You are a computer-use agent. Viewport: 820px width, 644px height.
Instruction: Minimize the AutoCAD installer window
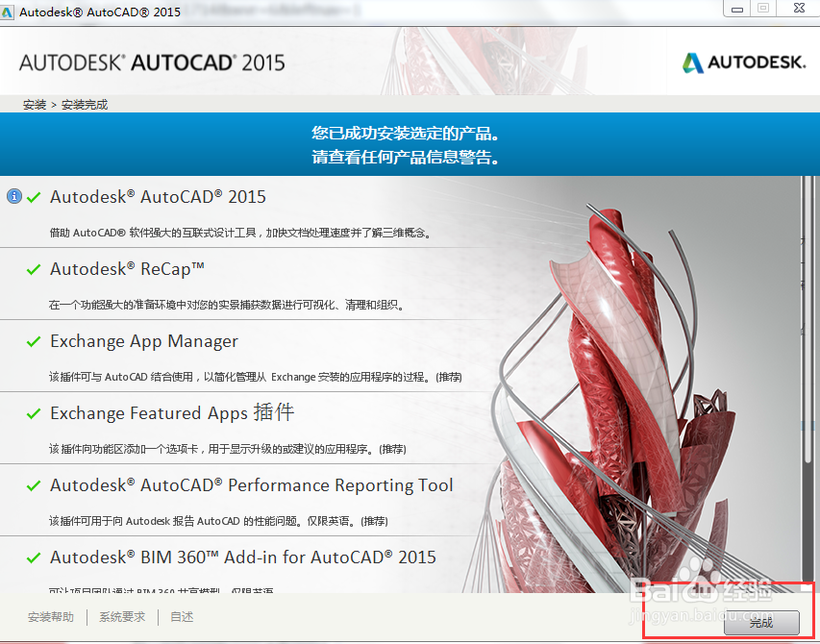tap(737, 9)
